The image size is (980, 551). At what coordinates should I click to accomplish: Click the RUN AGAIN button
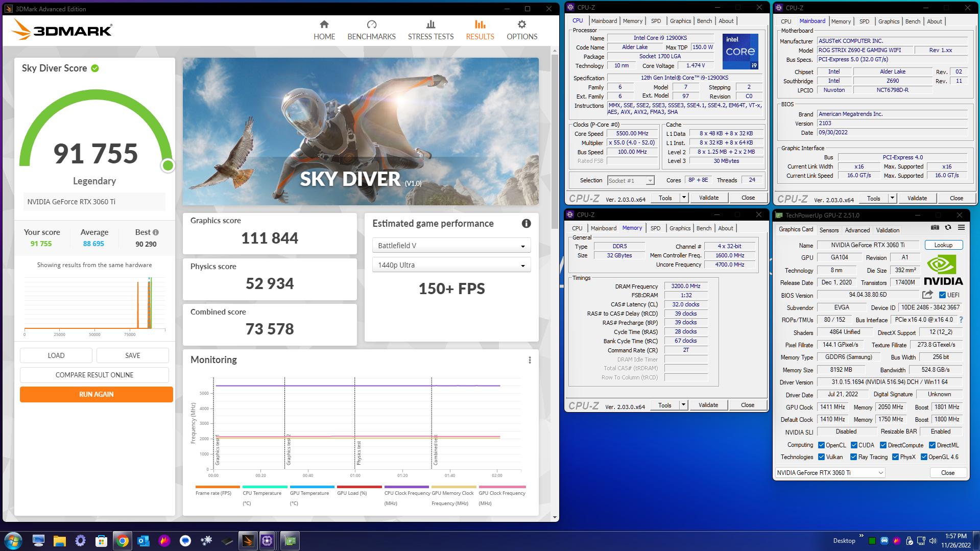pos(97,394)
